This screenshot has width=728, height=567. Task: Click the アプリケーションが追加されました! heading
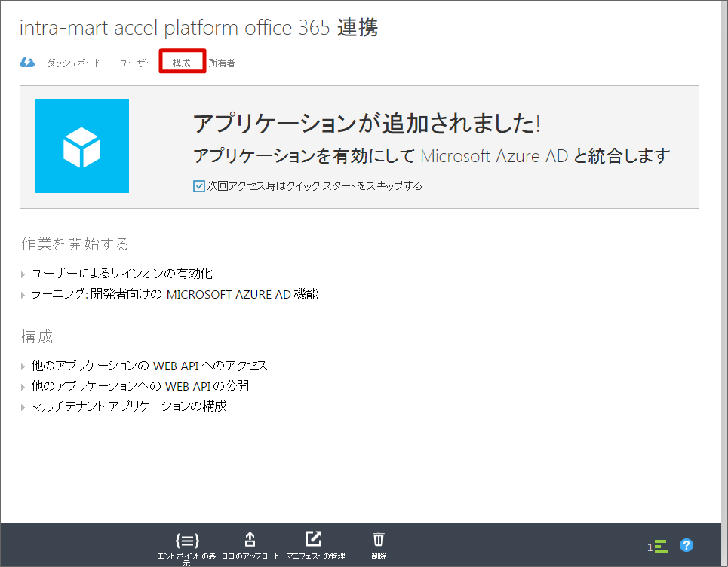(x=367, y=124)
